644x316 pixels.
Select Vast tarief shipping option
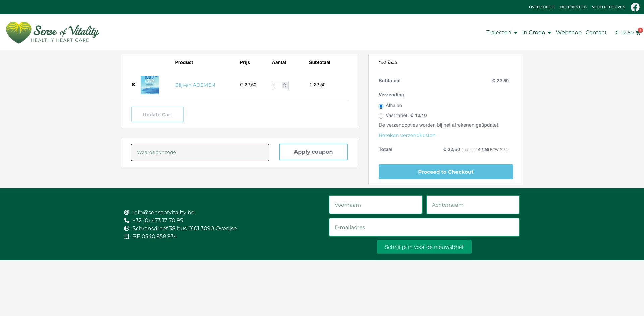pyautogui.click(x=381, y=116)
